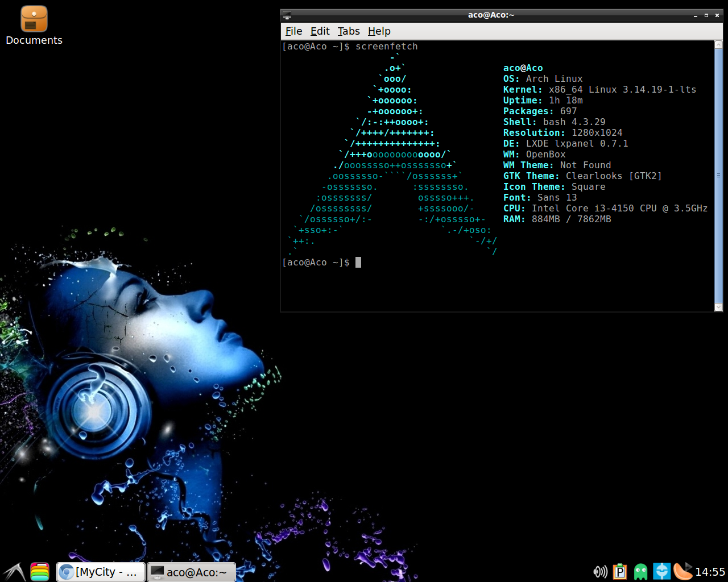The width and height of the screenshot is (728, 582).
Task: Click the terminal window menu icon in title bar
Action: click(287, 15)
